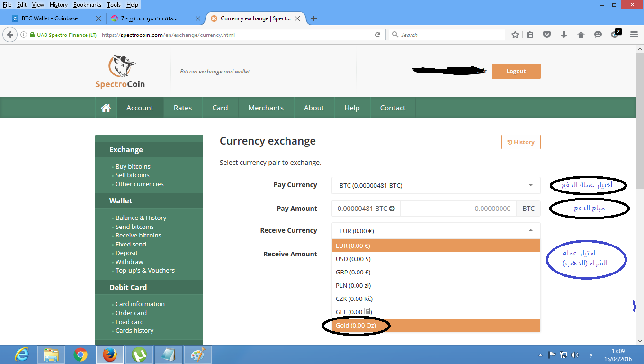Open the Card navigation tab
The image size is (644, 364).
coord(220,108)
